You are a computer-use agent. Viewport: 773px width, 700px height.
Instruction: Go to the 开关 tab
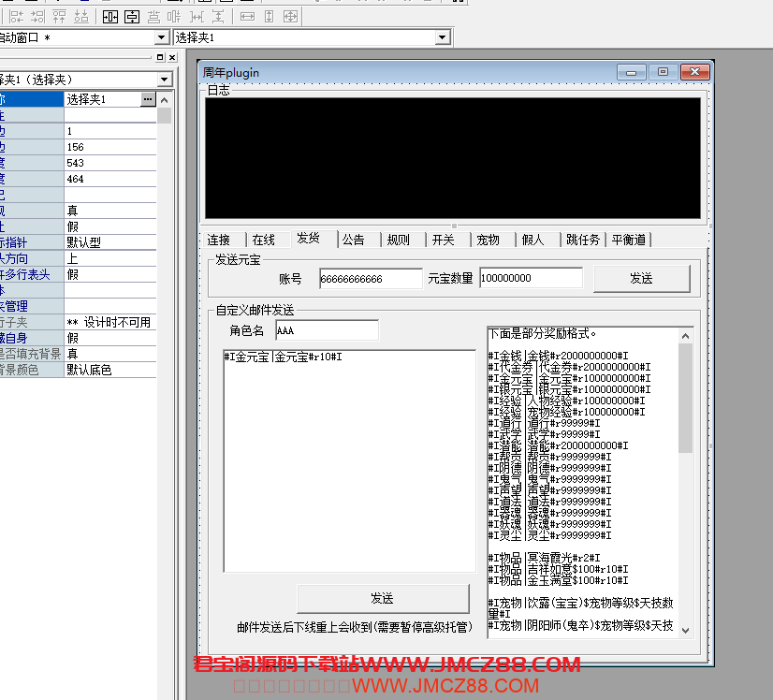tap(444, 241)
